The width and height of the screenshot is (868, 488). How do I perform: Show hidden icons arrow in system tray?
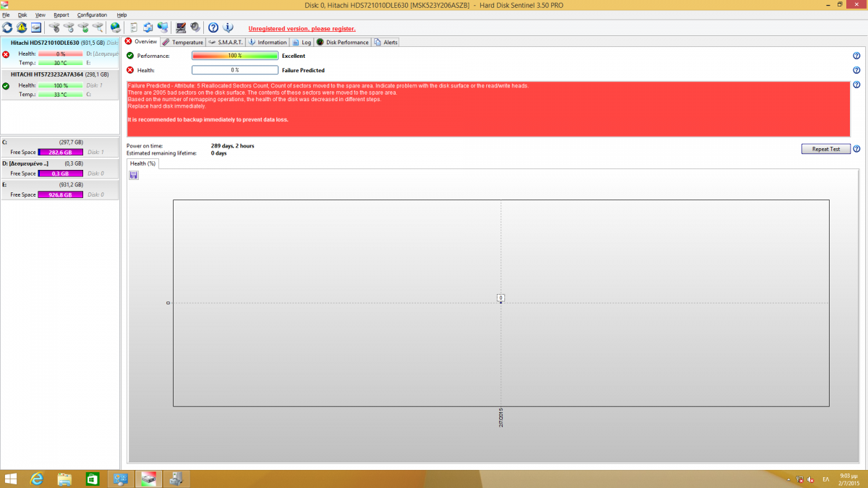click(788, 479)
